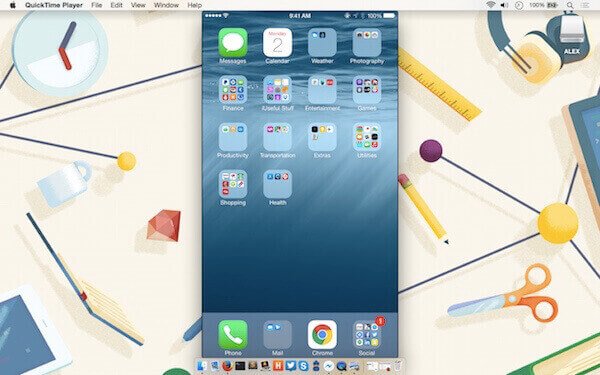Image resolution: width=600 pixels, height=375 pixels.
Task: Open the File menu
Action: [97, 5]
